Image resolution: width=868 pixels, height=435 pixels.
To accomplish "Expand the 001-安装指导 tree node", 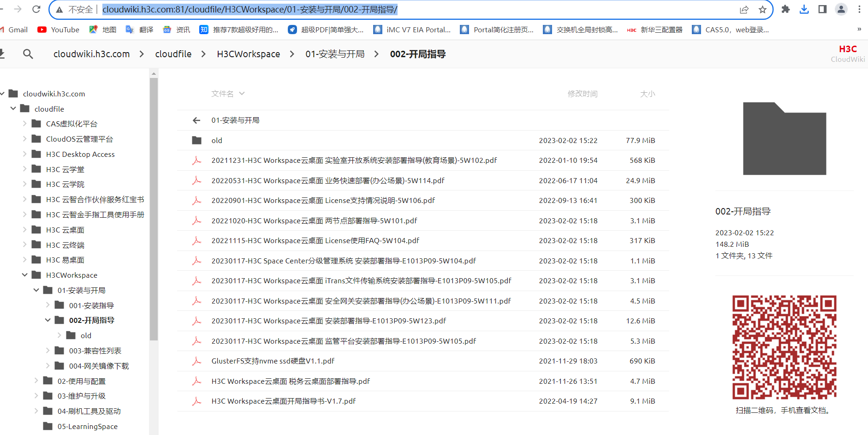I will point(48,305).
